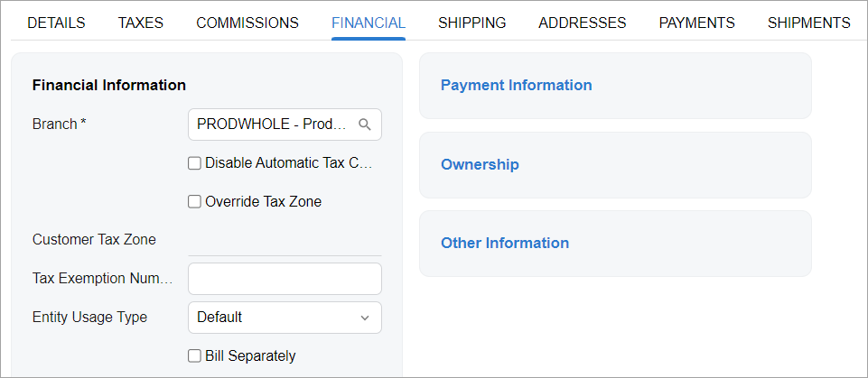Screen dimensions: 868x378
Task: View the Payments tab
Action: tap(696, 23)
